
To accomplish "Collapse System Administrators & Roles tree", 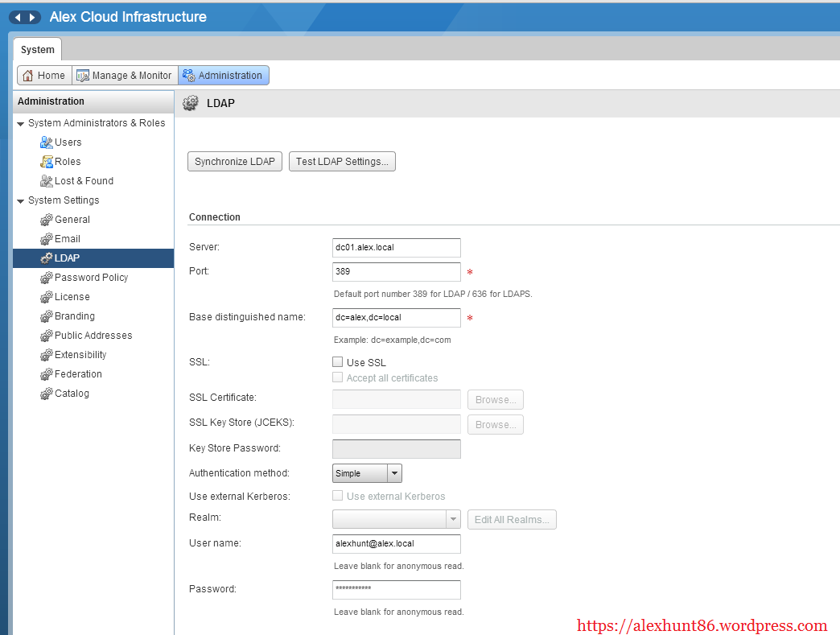I will click(21, 123).
